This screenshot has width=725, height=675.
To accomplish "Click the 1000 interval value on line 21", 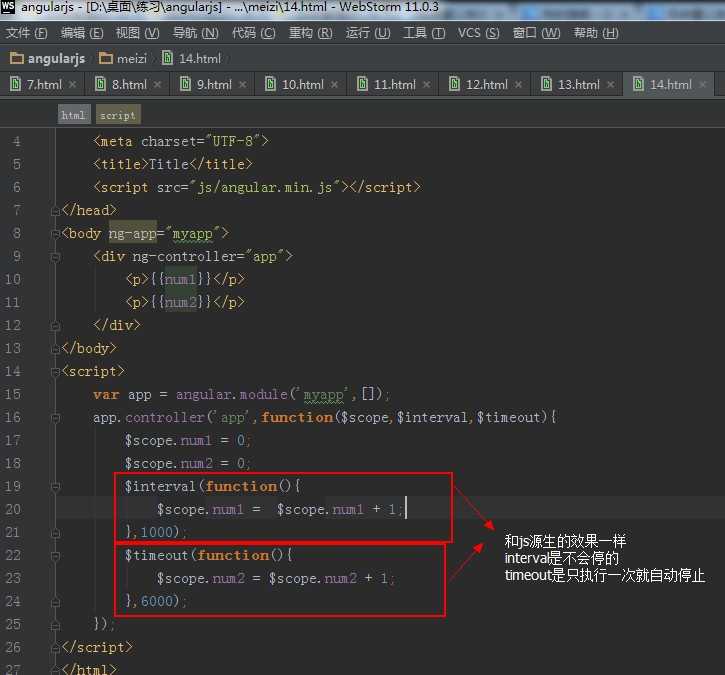I will coord(156,532).
